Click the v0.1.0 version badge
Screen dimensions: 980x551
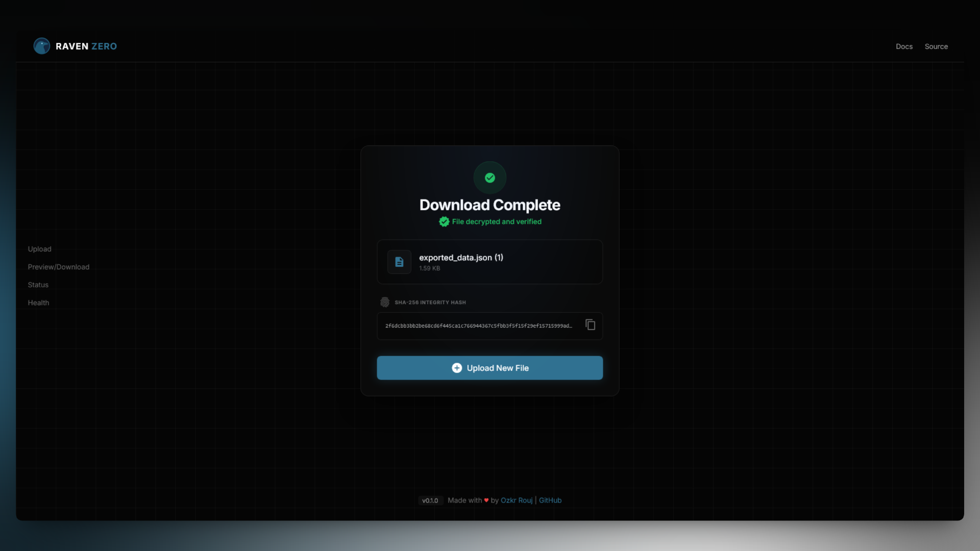[x=430, y=500]
